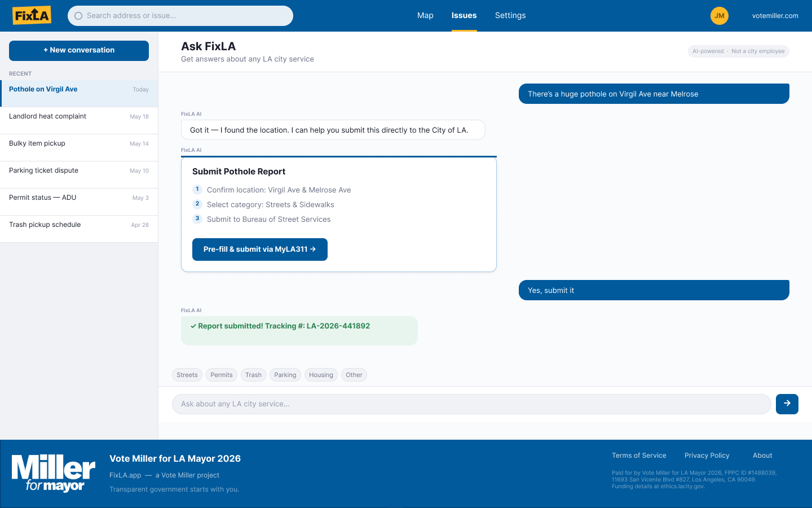812x508 pixels.
Task: Click the search circle icon
Action: click(78, 16)
